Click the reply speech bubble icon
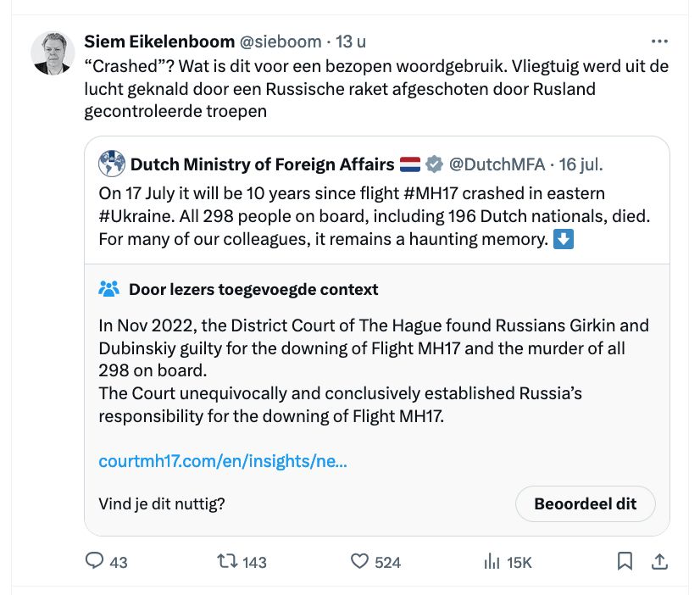The width and height of the screenshot is (700, 595). coord(96,561)
